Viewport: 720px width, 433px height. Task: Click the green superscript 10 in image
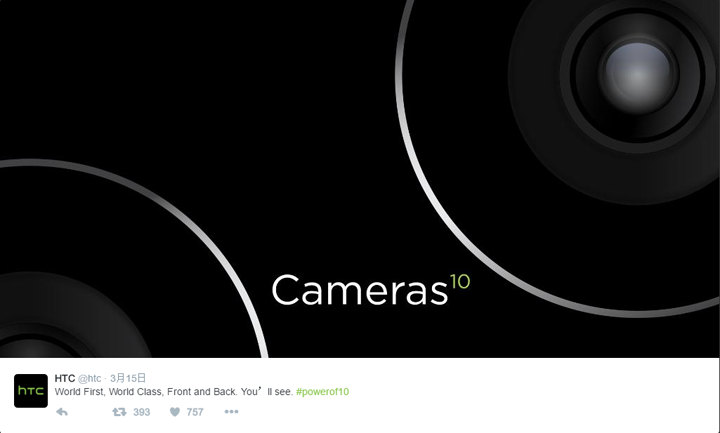coord(460,281)
